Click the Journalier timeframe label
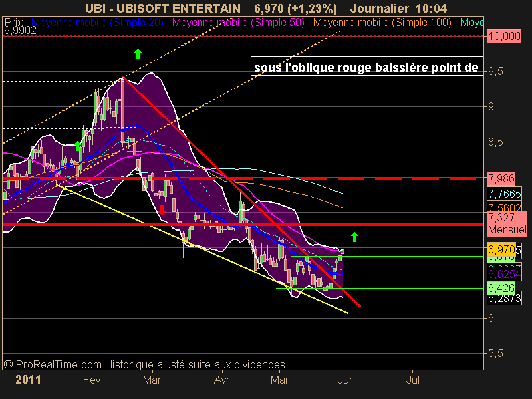Image resolution: width=532 pixels, height=399 pixels. tap(379, 8)
